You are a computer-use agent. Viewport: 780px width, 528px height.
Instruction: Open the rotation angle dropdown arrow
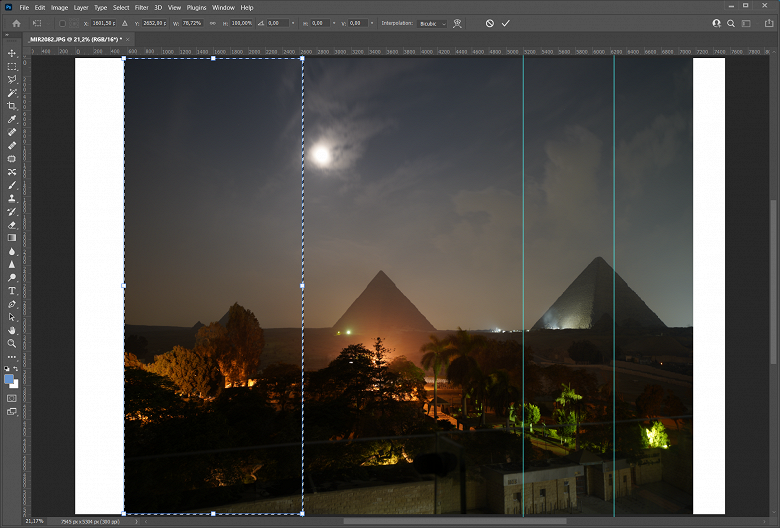click(x=292, y=23)
